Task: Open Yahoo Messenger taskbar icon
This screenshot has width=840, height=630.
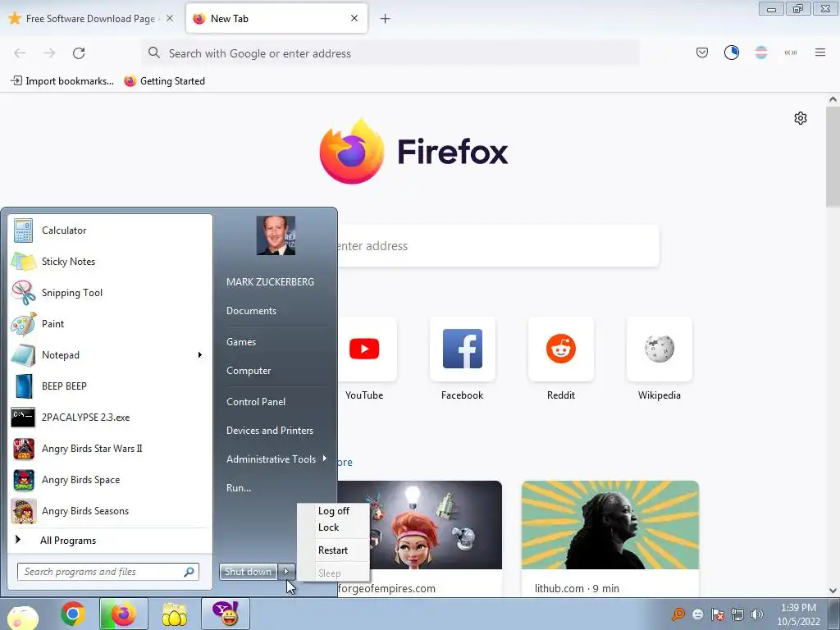Action: click(x=225, y=614)
